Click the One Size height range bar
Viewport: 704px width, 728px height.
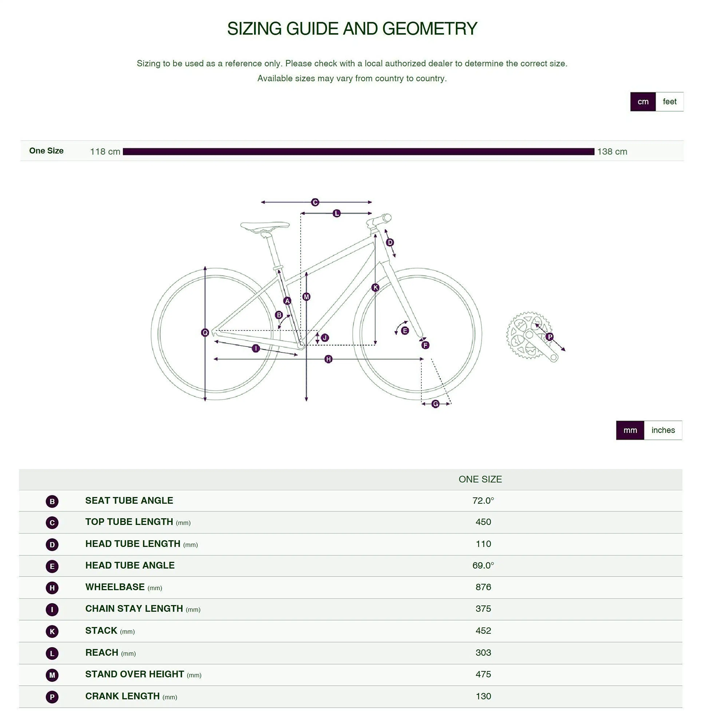[358, 152]
